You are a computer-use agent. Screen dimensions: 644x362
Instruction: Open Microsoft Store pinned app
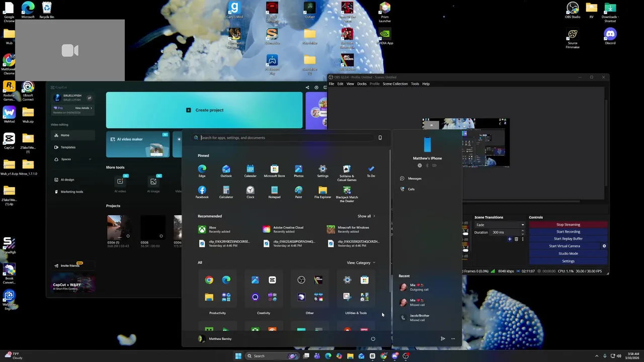(274, 171)
